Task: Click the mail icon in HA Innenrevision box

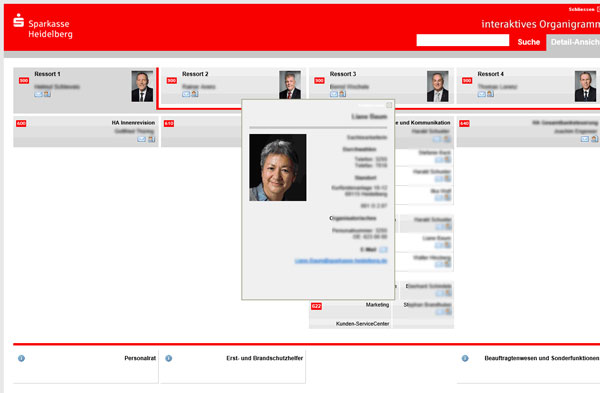Action: point(142,139)
